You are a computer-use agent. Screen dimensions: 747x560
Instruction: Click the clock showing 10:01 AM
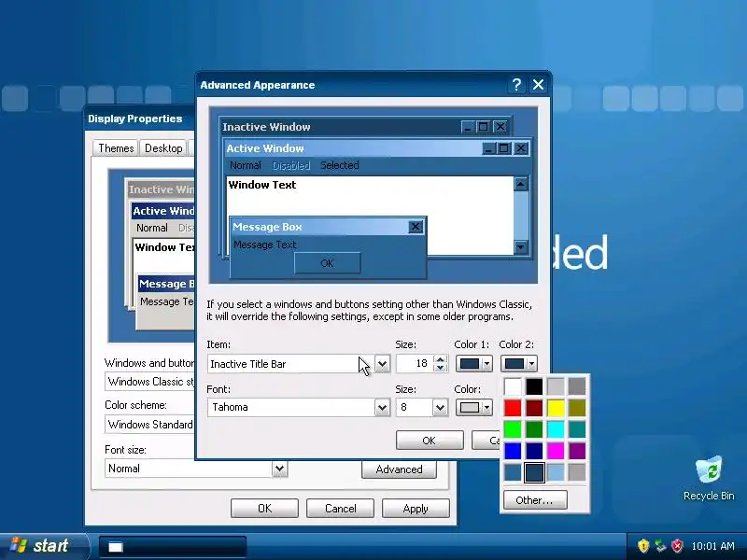click(712, 546)
